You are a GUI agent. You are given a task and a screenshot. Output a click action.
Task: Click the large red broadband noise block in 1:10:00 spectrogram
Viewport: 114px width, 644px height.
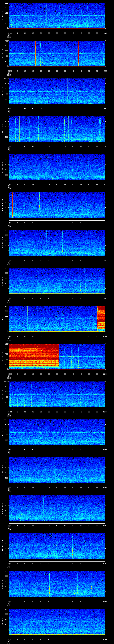click(34, 357)
